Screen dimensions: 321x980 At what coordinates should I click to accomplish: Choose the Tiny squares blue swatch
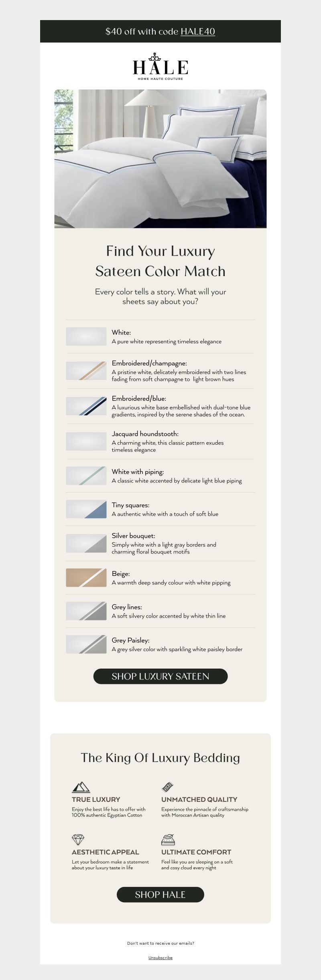click(86, 509)
